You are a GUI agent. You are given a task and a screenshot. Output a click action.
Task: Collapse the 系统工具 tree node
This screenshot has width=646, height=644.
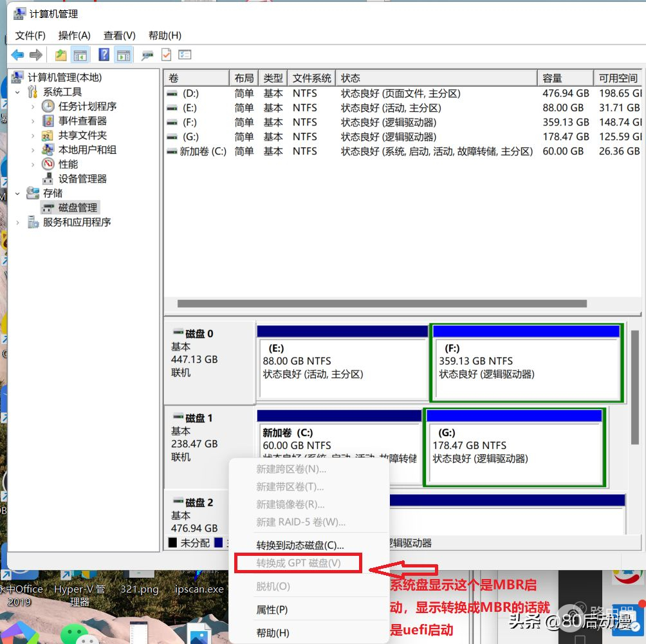18,93
